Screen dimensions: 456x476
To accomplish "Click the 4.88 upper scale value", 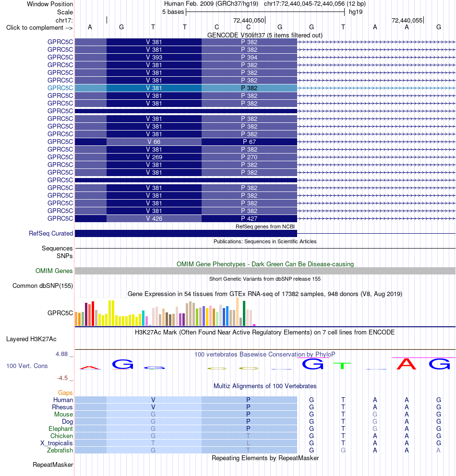I will pos(61,354).
